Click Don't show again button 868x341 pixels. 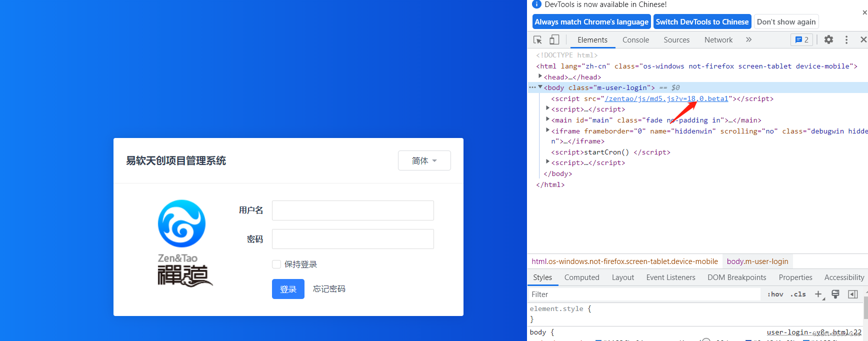(x=786, y=21)
